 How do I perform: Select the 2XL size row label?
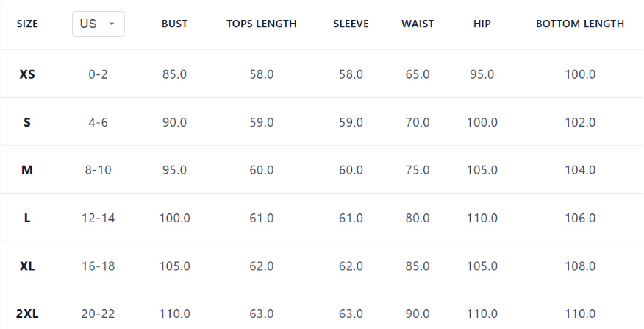coord(27,314)
